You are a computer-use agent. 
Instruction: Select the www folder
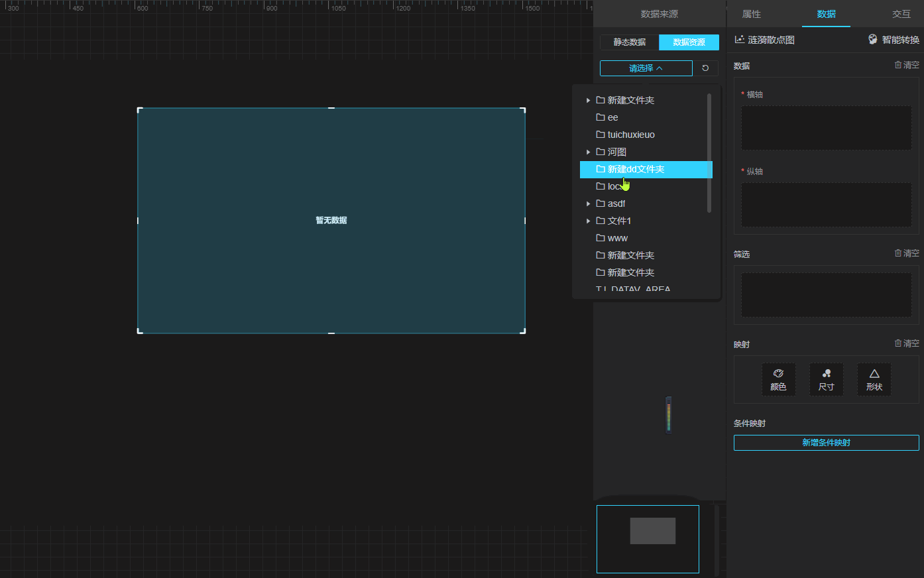click(x=646, y=238)
